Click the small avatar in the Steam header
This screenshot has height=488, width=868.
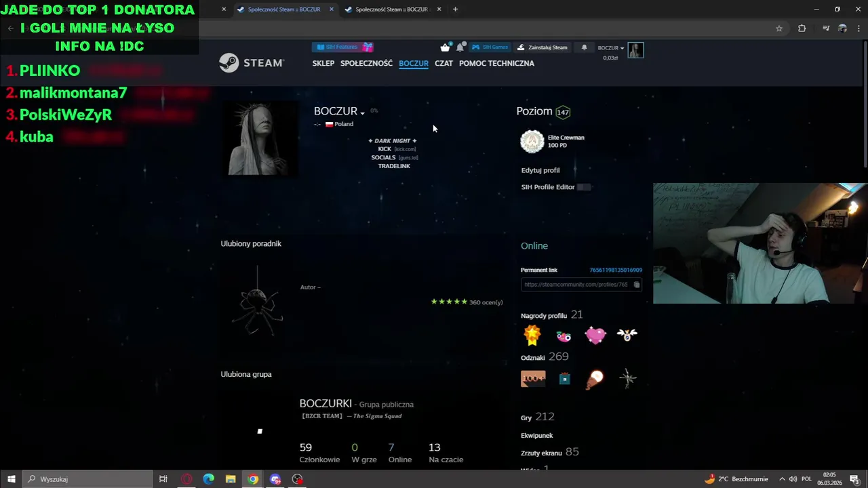pos(635,50)
